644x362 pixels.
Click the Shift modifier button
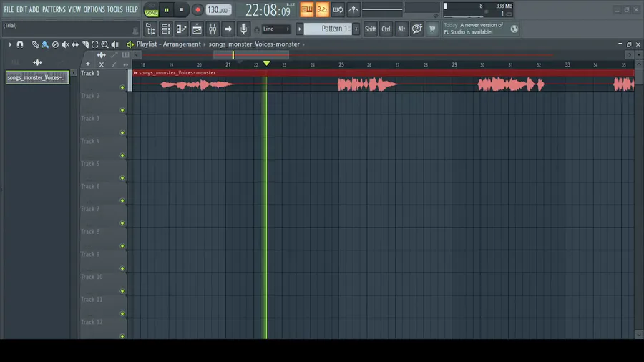click(x=370, y=29)
